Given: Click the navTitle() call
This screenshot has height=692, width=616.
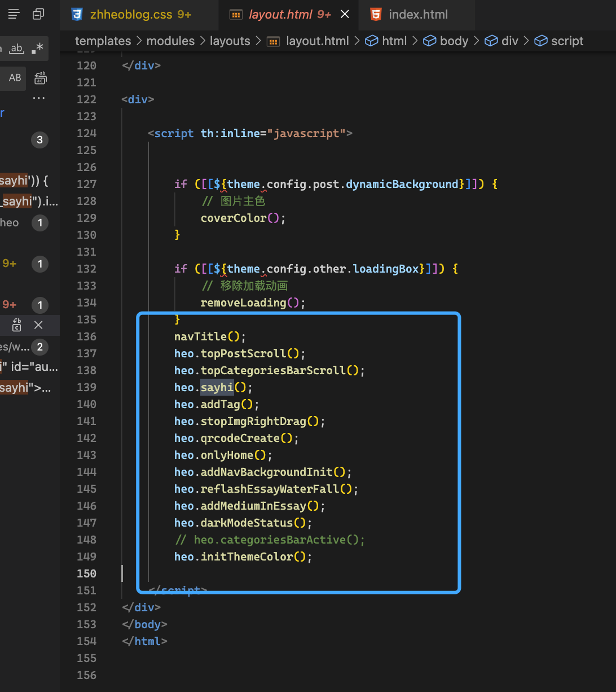Looking at the screenshot, I should (210, 336).
